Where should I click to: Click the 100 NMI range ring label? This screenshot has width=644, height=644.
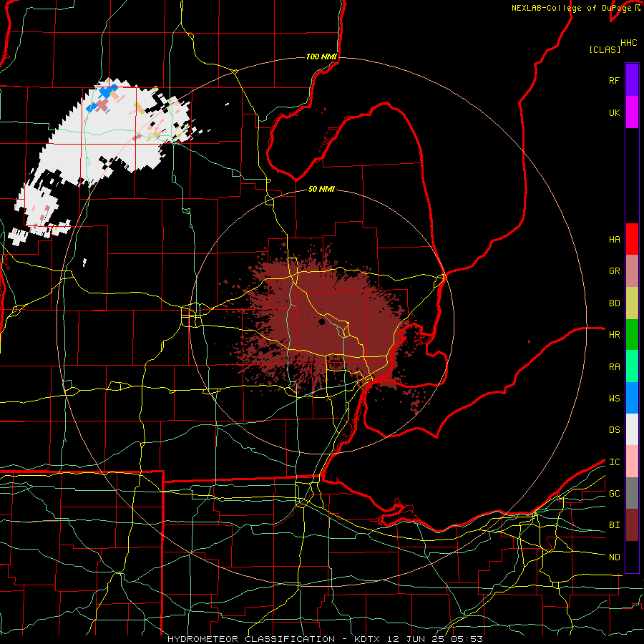321,57
